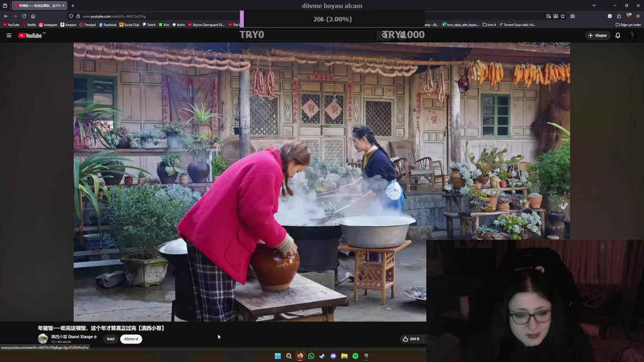The image size is (644, 362).
Task: Open the Firefox application menu icon
Action: [x=638, y=16]
